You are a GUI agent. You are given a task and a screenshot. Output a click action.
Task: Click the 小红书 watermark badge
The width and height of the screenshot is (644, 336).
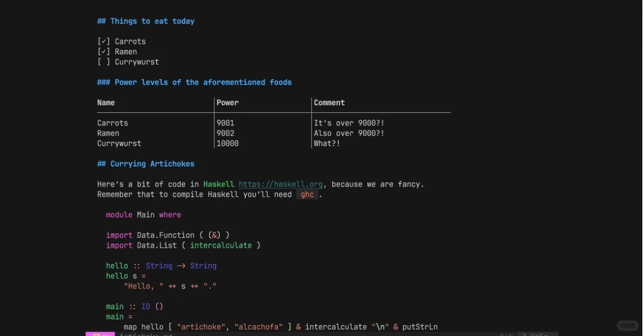pos(627,325)
